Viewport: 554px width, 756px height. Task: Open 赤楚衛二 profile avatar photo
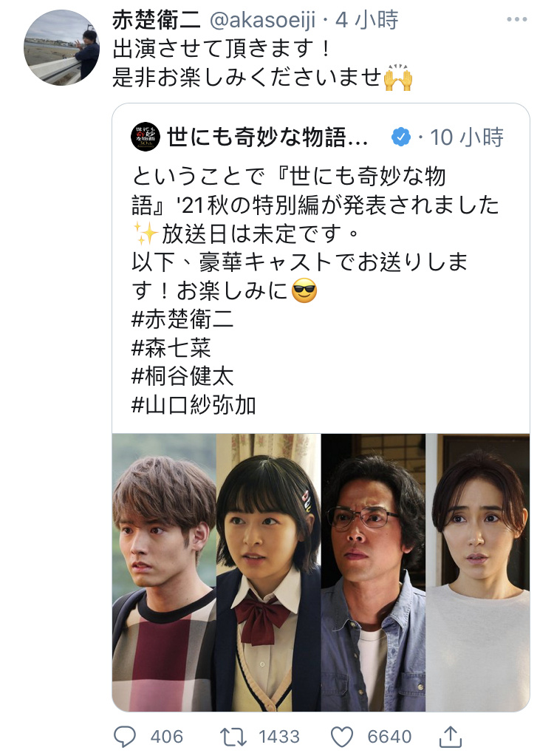[61, 47]
